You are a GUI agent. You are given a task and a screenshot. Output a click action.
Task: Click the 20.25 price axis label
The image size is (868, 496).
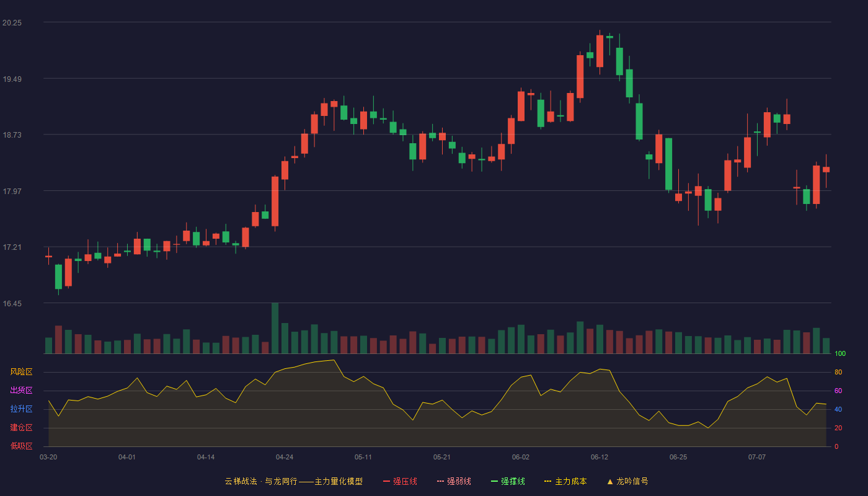12,23
